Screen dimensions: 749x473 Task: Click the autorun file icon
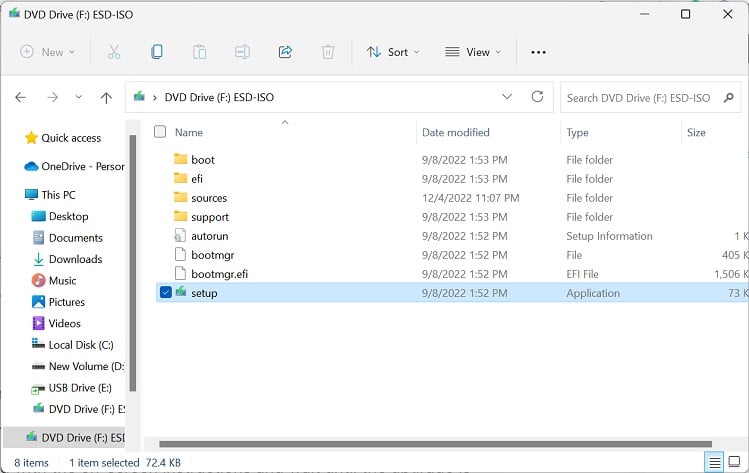180,236
